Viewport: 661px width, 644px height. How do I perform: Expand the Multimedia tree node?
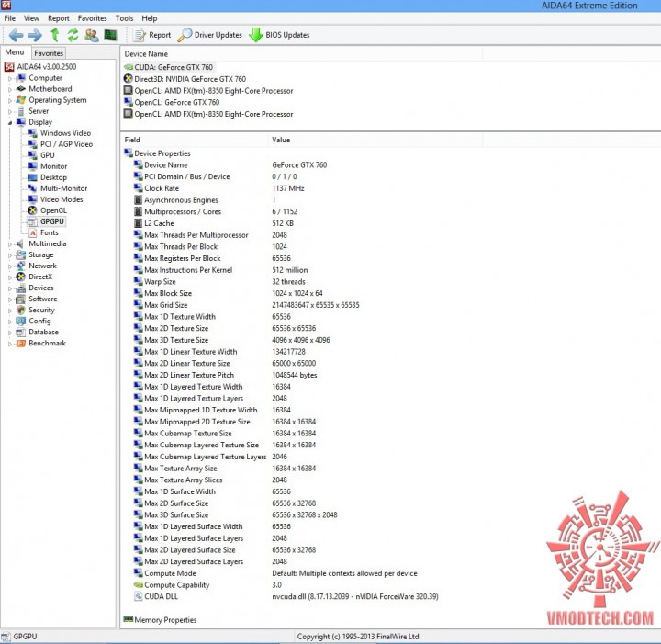coord(10,244)
